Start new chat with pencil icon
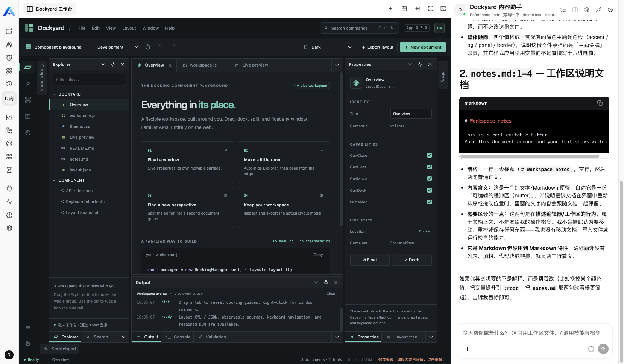 (599, 10)
